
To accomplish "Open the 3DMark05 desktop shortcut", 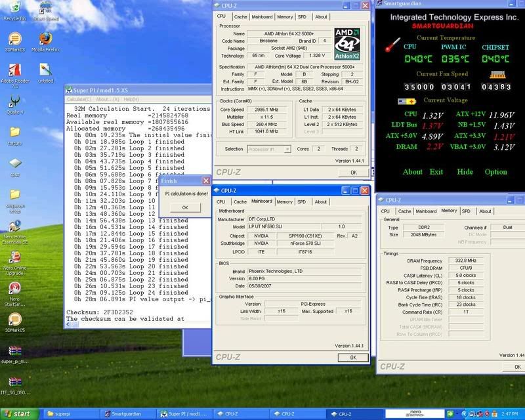I will point(14,320).
